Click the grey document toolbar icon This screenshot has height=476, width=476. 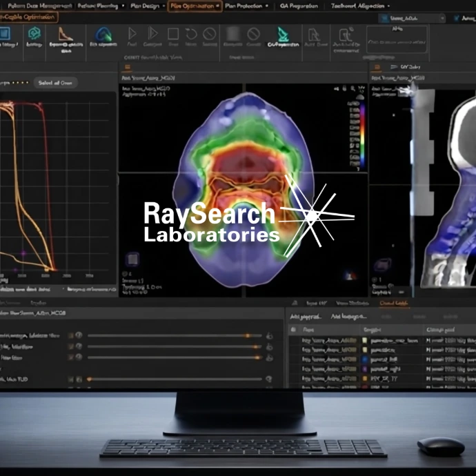tap(314, 34)
